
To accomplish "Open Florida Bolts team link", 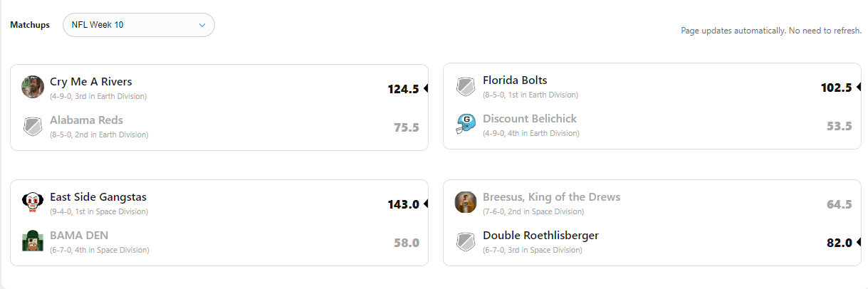I will pos(515,80).
